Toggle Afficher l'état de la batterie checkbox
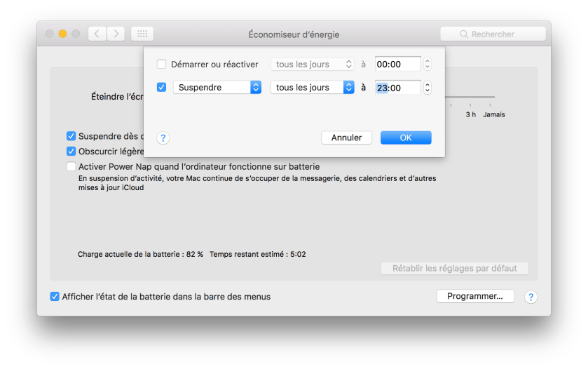The height and width of the screenshot is (369, 588). pyautogui.click(x=55, y=297)
